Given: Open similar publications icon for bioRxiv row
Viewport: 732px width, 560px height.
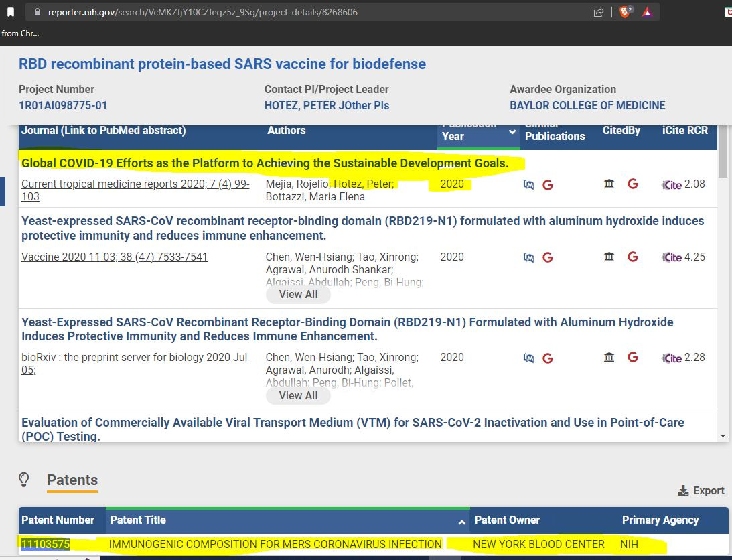Looking at the screenshot, I should point(528,358).
